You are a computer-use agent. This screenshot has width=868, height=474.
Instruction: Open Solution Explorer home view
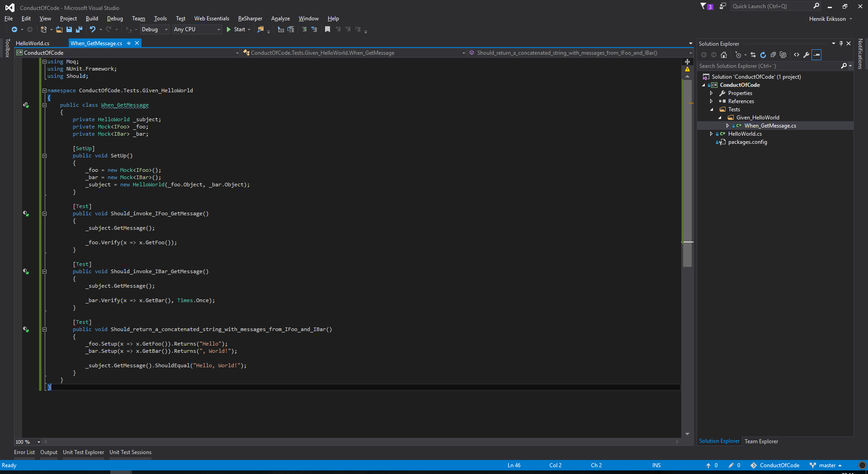coord(724,55)
